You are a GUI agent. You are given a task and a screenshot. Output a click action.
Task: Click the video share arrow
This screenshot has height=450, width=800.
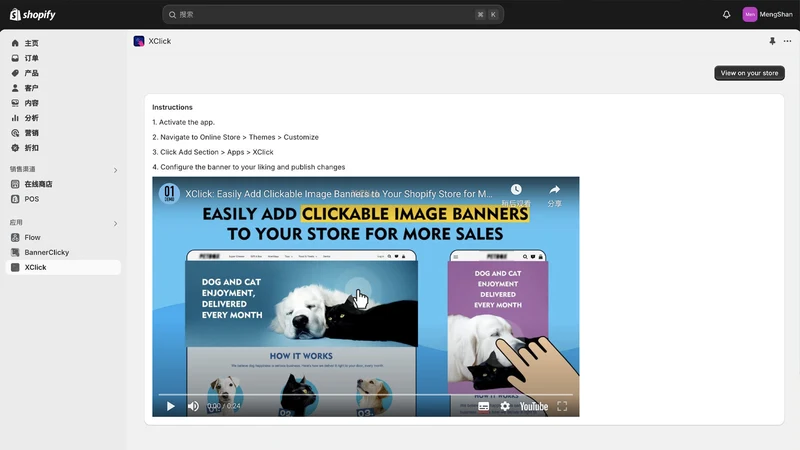(555, 190)
